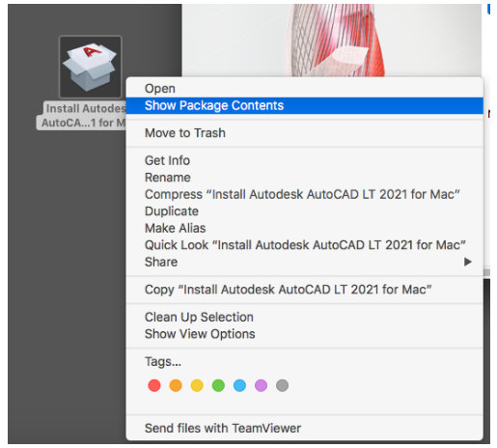Select the AutoCAD installer package icon

point(91,67)
